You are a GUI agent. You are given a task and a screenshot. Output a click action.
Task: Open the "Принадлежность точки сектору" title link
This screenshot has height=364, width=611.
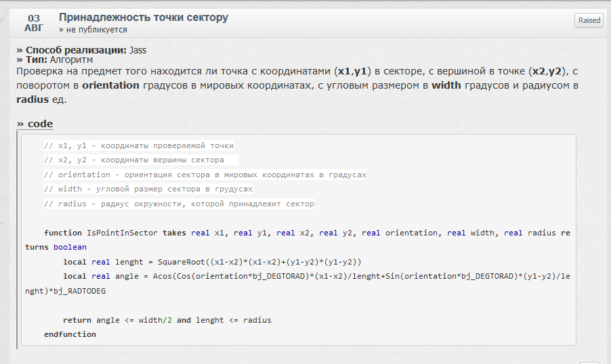(144, 18)
